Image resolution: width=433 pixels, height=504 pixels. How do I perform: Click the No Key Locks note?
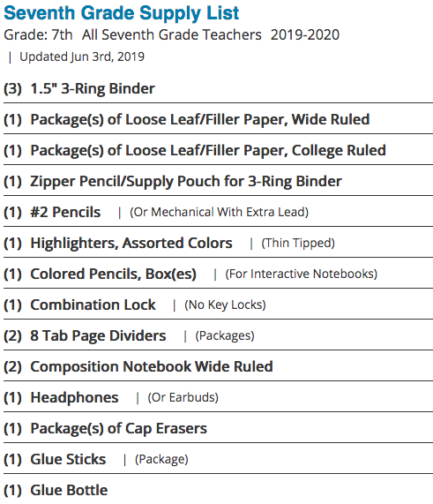tap(225, 305)
